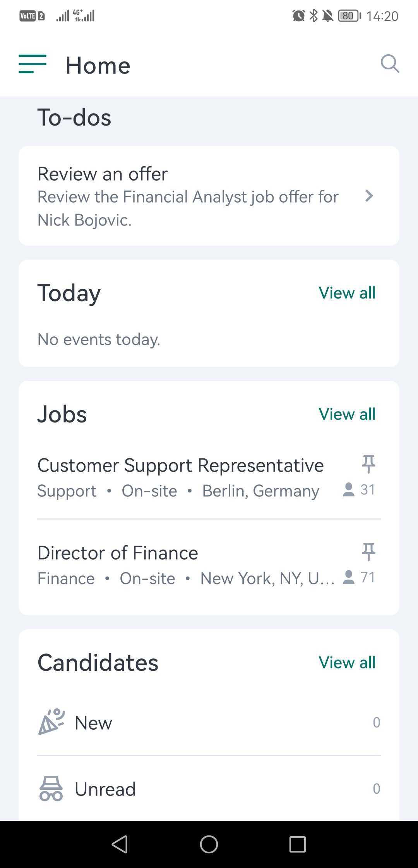Image resolution: width=418 pixels, height=868 pixels.
Task: Open the hamburger navigation menu
Action: coord(33,64)
